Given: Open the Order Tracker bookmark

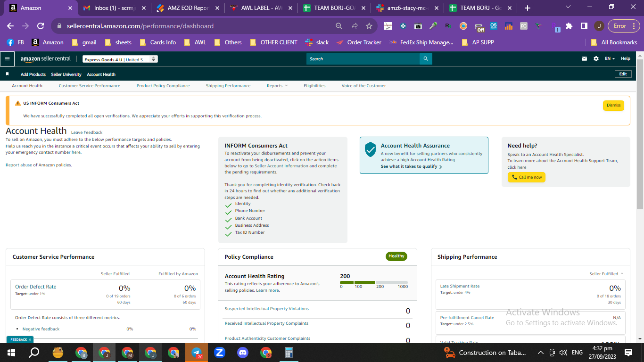Looking at the screenshot, I should pyautogui.click(x=359, y=42).
